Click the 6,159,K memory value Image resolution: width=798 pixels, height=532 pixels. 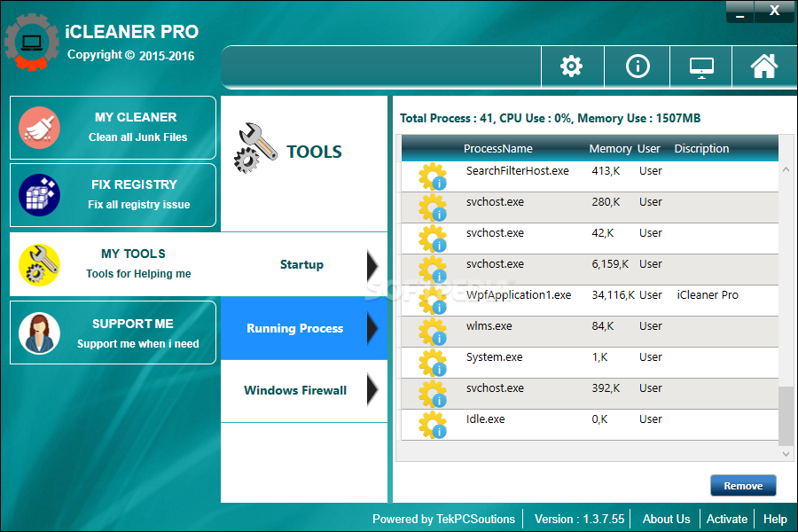click(x=610, y=264)
